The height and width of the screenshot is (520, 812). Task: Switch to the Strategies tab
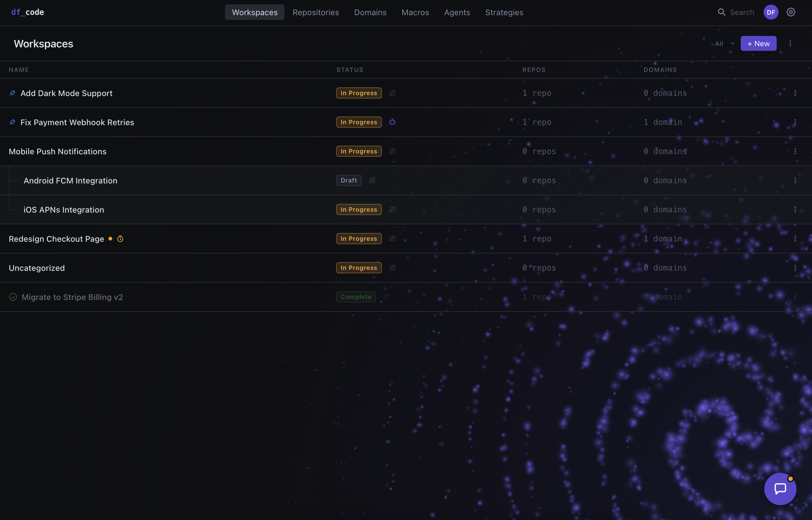[504, 12]
